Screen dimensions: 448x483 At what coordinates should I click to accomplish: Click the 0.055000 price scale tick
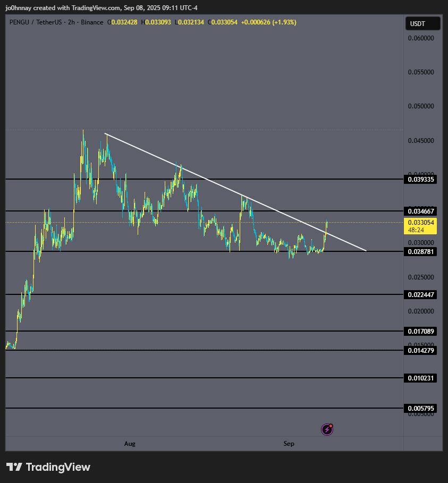[421, 72]
